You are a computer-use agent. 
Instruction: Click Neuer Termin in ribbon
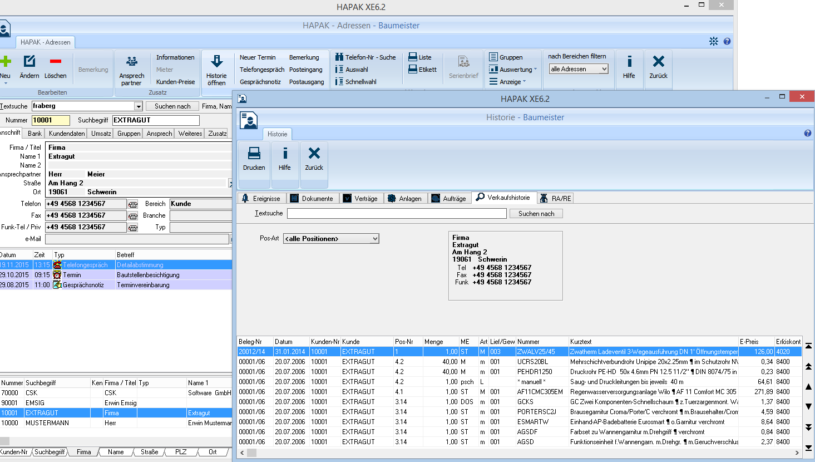(257, 57)
